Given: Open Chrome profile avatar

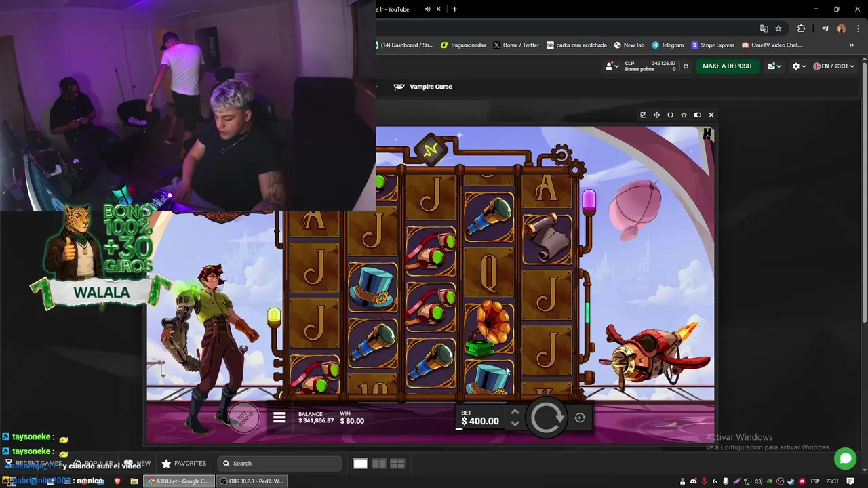Looking at the screenshot, I should 842,28.
